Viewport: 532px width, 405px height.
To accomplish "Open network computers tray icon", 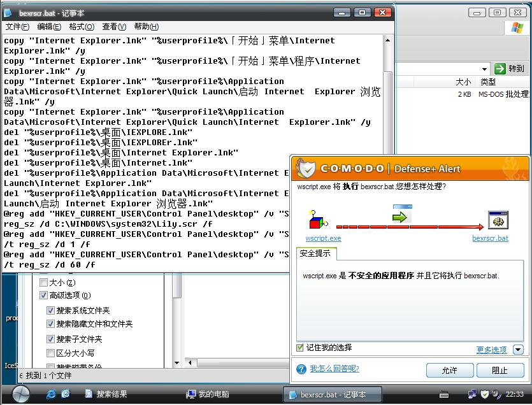I will 472,394.
